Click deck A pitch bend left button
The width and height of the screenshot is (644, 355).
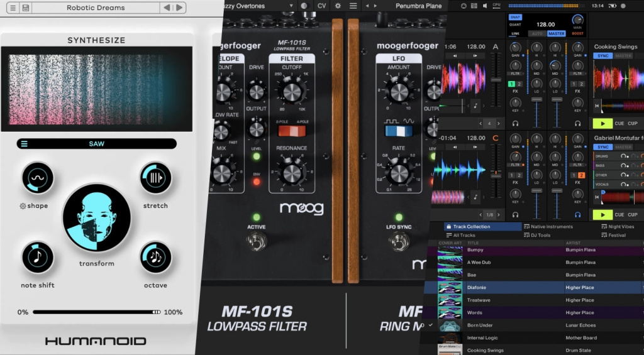(455, 55)
